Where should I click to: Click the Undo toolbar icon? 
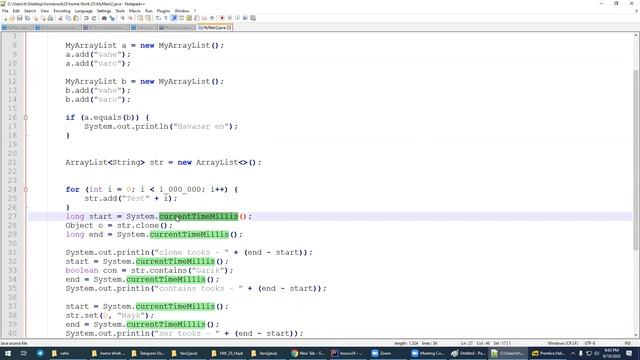click(86, 18)
